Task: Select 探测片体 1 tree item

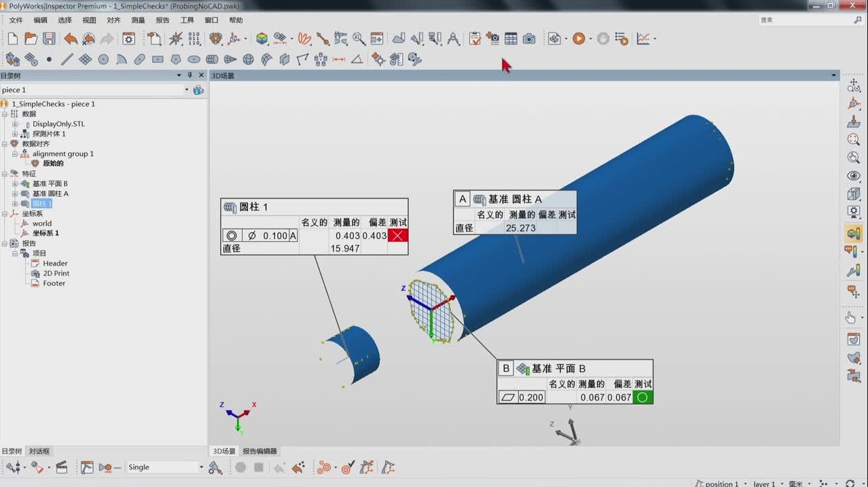Action: click(49, 134)
